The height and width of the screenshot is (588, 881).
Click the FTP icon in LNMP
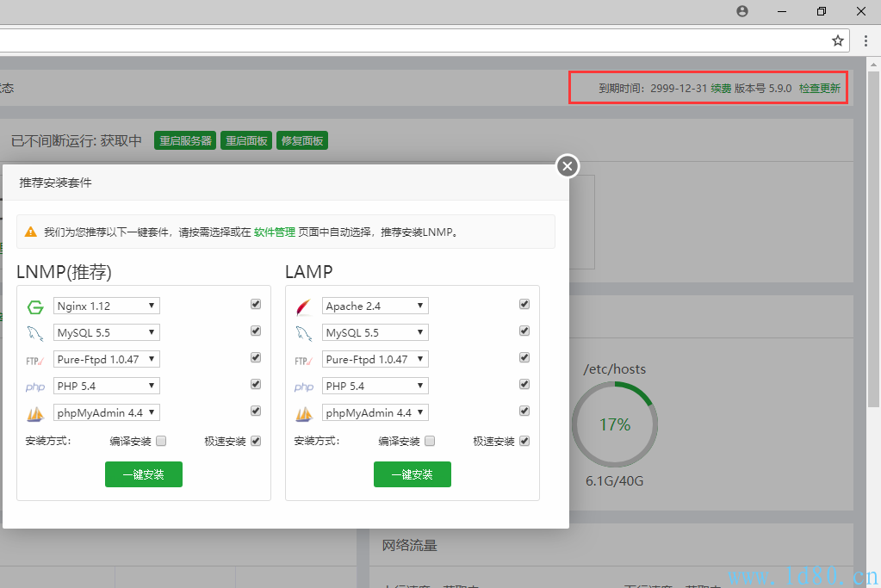tap(34, 361)
